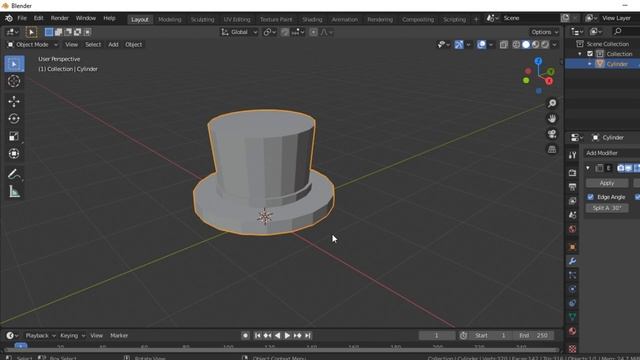
Task: Adjust the Split Angle 30° slider
Action: 607,208
